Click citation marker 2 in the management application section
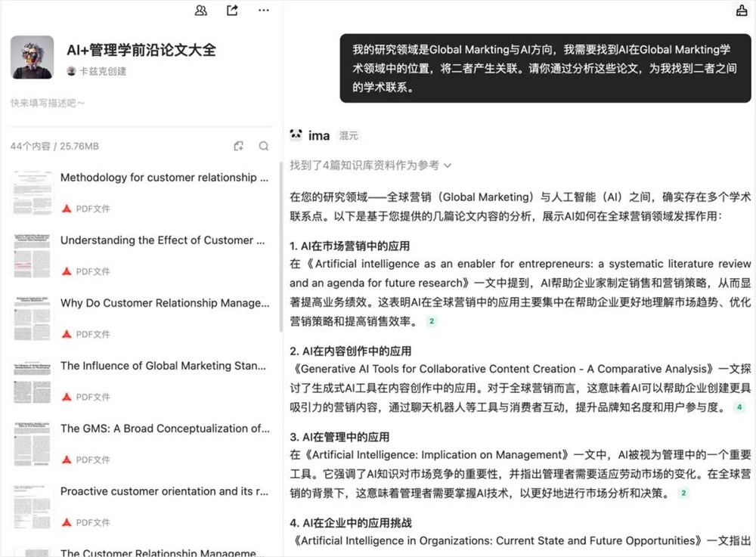756x557 pixels. tap(683, 492)
